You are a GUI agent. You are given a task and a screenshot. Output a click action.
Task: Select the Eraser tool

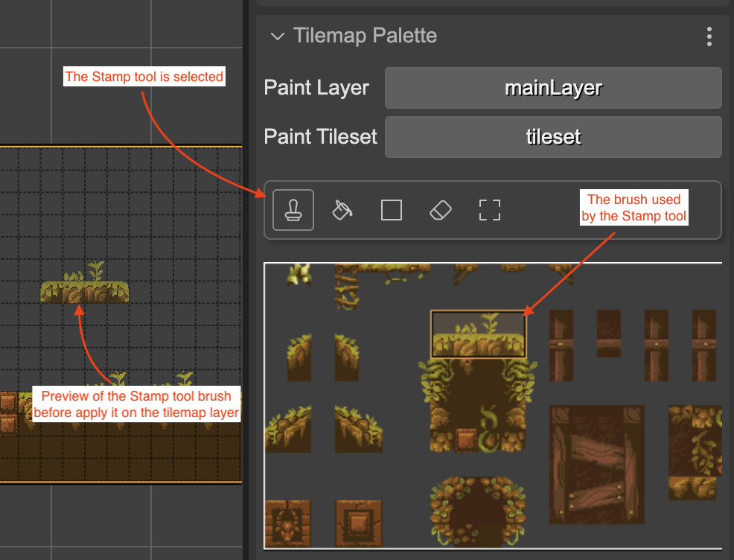click(x=440, y=210)
